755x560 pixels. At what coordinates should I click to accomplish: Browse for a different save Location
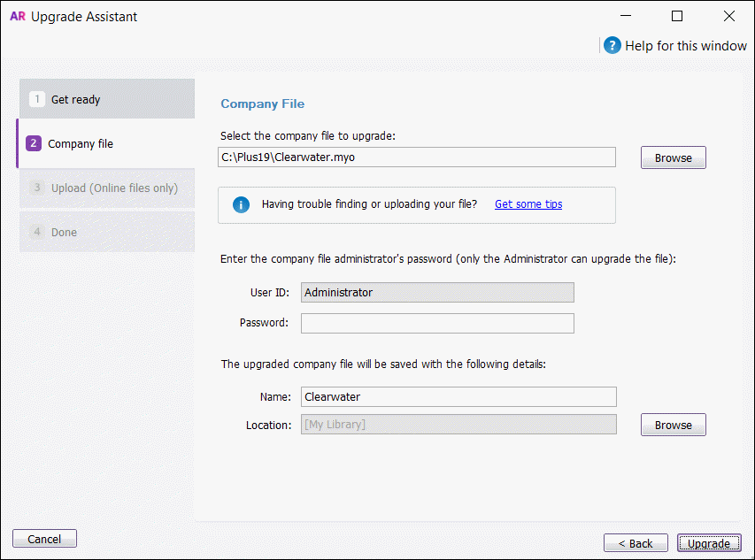point(673,424)
